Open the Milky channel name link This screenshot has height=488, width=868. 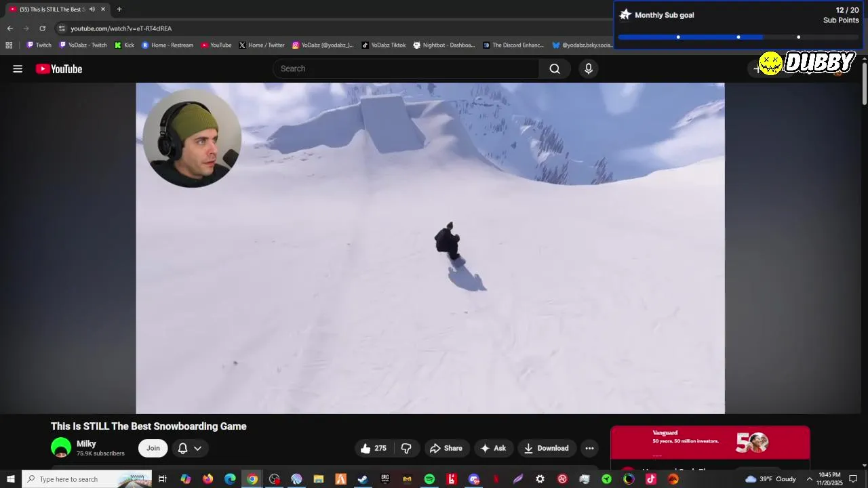pyautogui.click(x=86, y=444)
